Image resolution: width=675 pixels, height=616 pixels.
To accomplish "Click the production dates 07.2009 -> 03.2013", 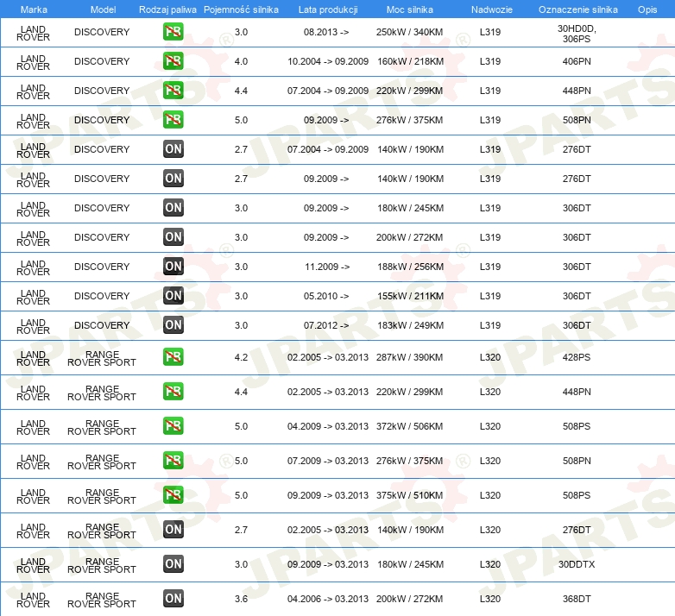I will (328, 461).
